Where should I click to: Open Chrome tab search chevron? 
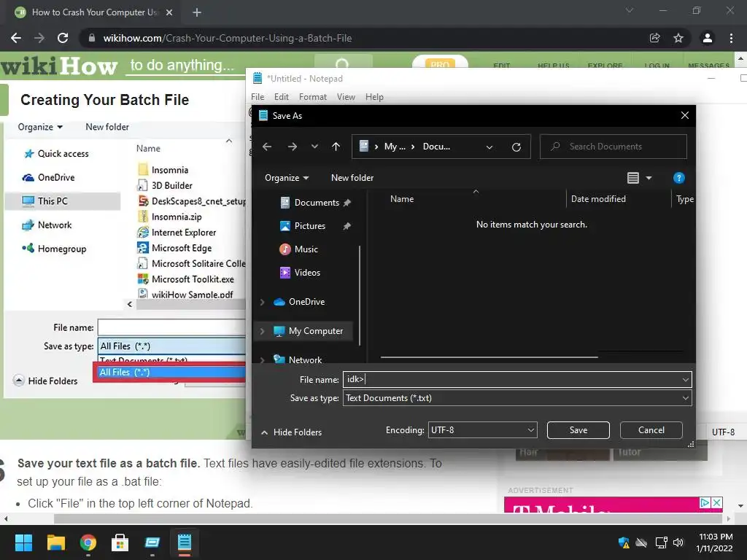coord(630,10)
